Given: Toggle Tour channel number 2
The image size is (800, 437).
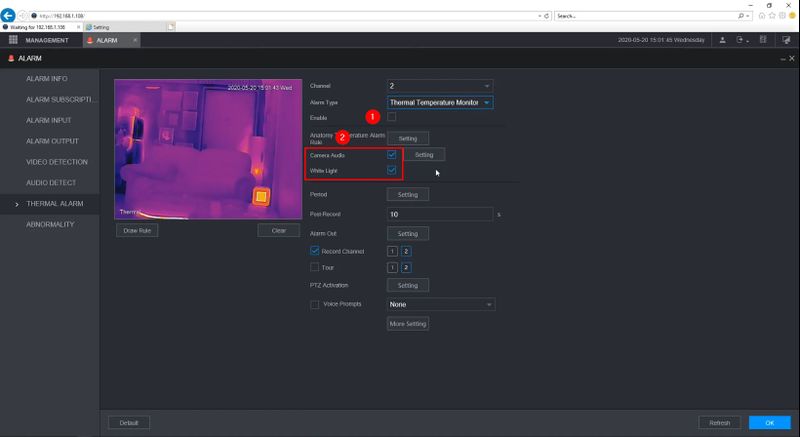Looking at the screenshot, I should 406,267.
